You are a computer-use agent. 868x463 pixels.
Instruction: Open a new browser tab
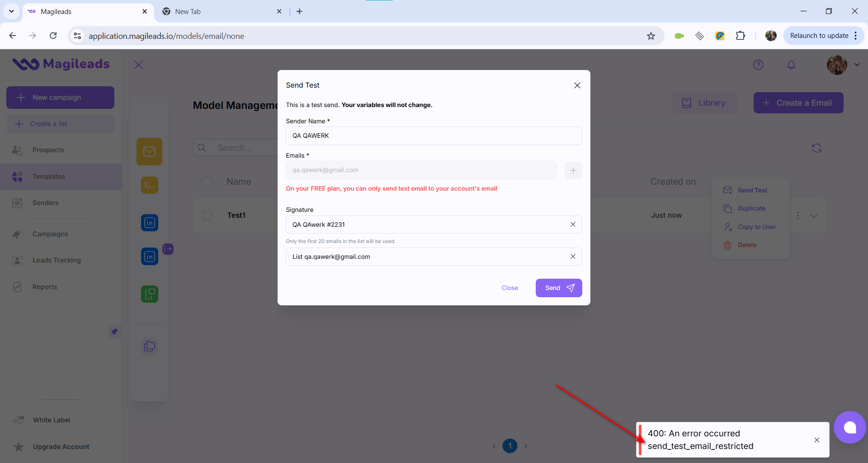(299, 12)
